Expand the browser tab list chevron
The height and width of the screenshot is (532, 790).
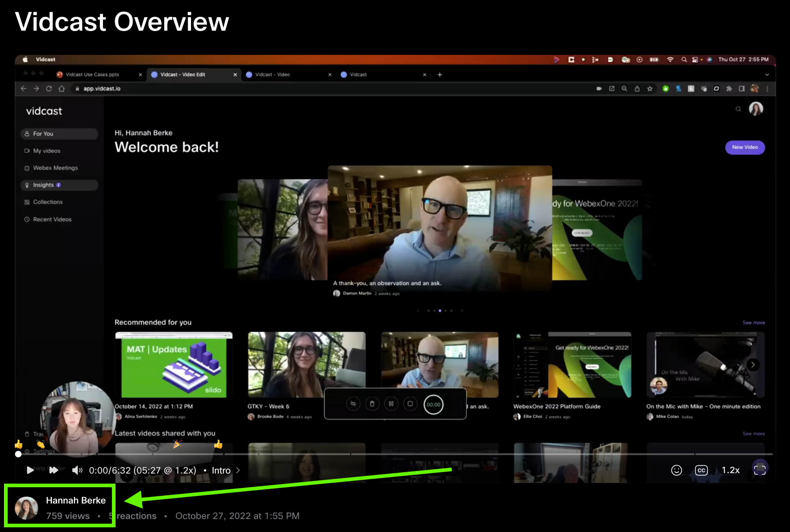click(767, 75)
